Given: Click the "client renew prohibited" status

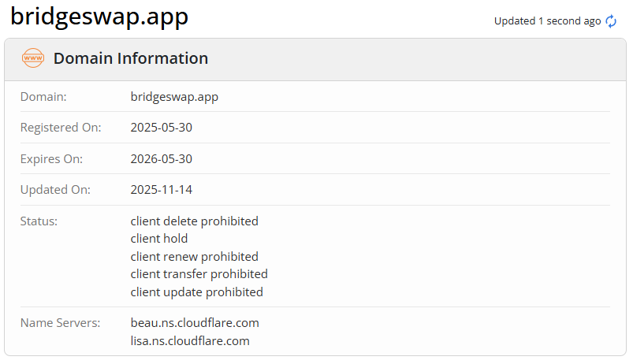Looking at the screenshot, I should [x=195, y=257].
